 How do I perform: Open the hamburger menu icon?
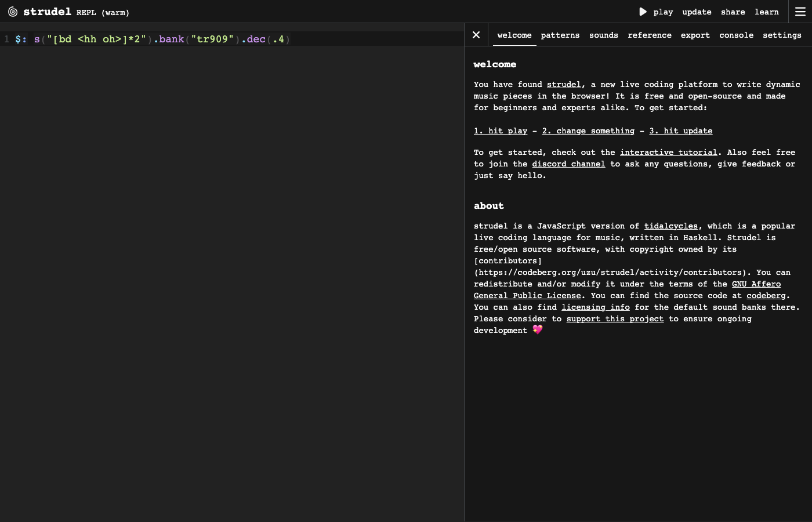pos(800,12)
